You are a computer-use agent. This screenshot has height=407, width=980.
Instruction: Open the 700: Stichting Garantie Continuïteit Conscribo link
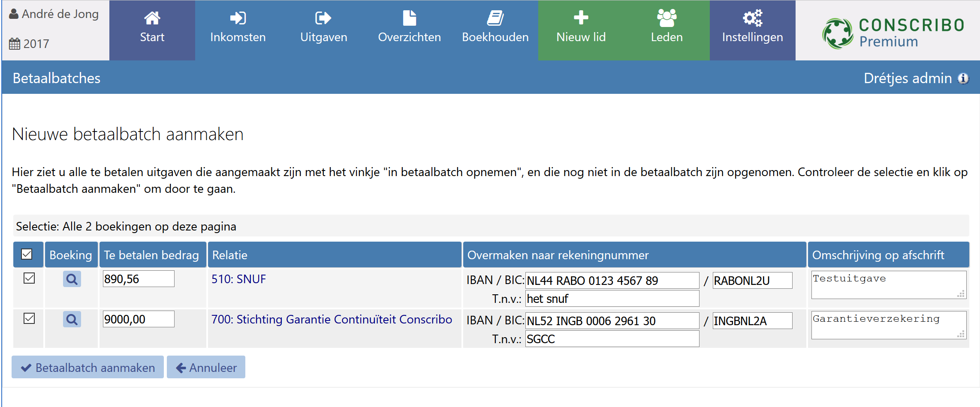(x=332, y=320)
